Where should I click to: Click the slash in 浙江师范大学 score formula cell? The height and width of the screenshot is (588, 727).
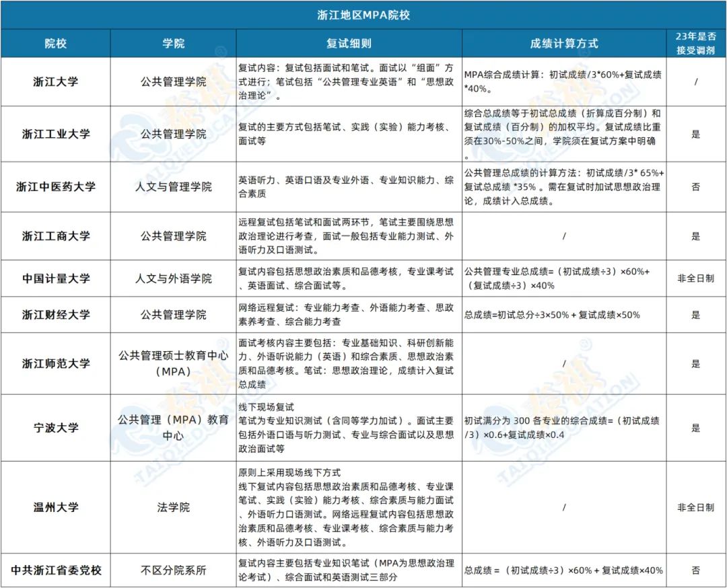click(564, 364)
